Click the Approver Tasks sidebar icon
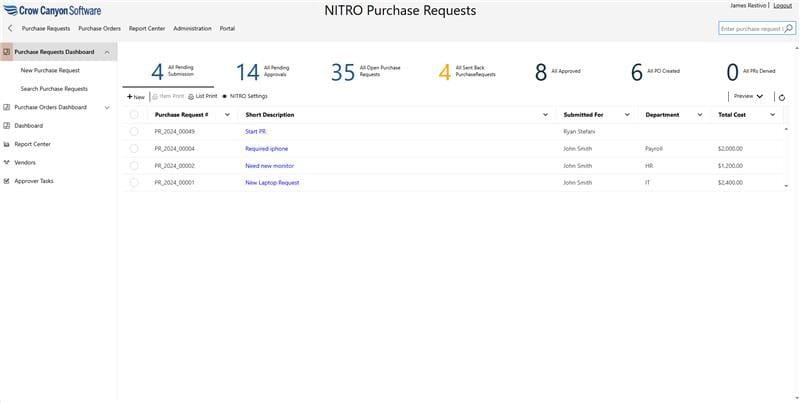The width and height of the screenshot is (800, 403). tap(7, 181)
